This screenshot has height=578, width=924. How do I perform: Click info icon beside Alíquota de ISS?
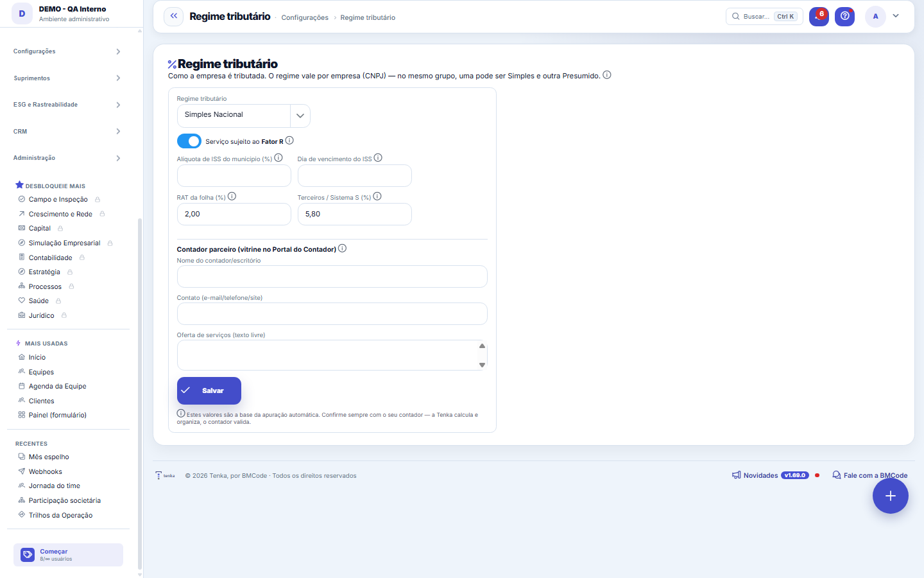(278, 158)
